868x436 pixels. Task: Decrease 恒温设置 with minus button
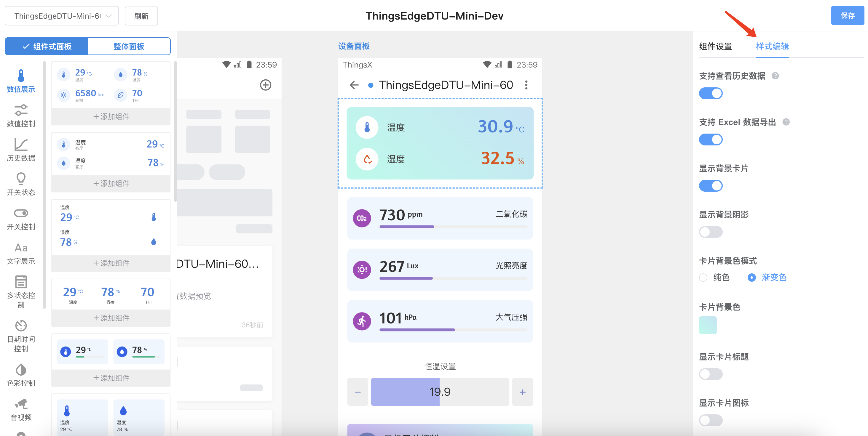358,392
